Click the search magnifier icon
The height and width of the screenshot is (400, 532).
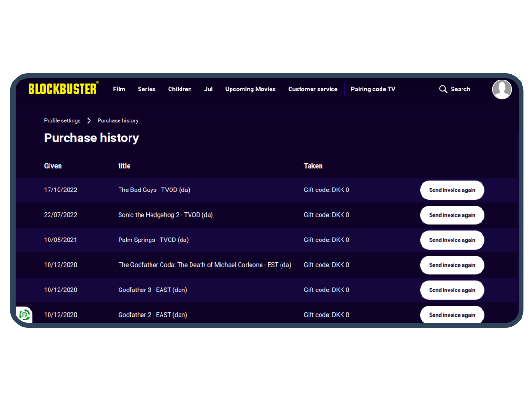pos(443,89)
